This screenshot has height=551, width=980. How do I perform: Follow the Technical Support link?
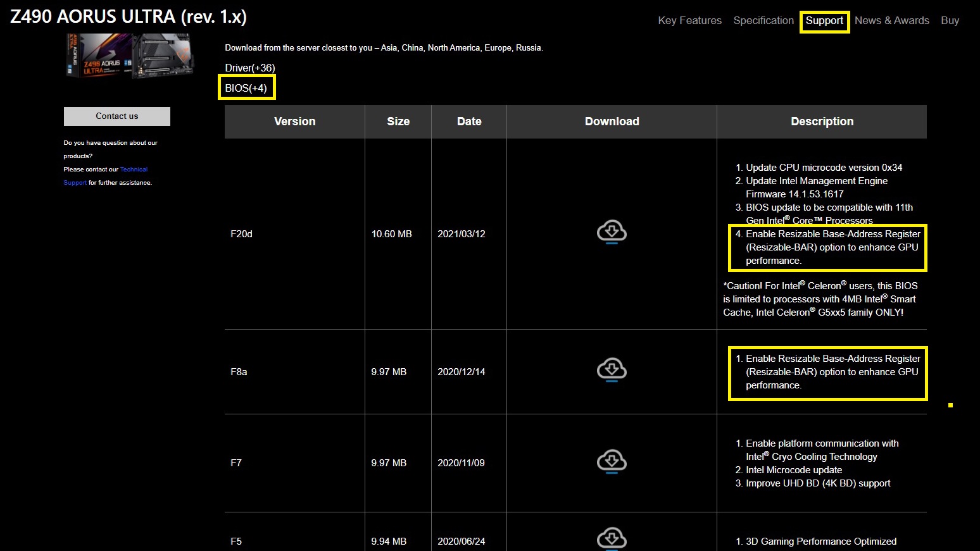(134, 170)
